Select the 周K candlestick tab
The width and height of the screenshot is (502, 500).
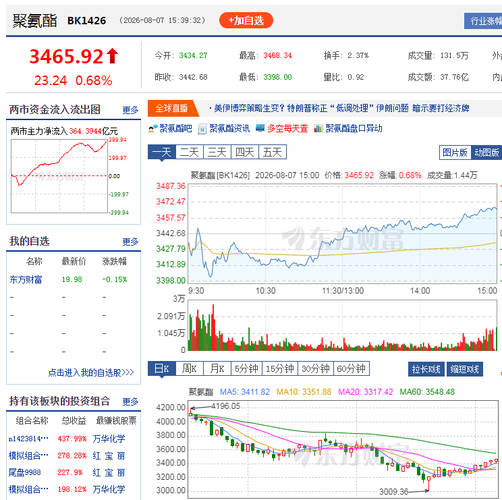(189, 369)
